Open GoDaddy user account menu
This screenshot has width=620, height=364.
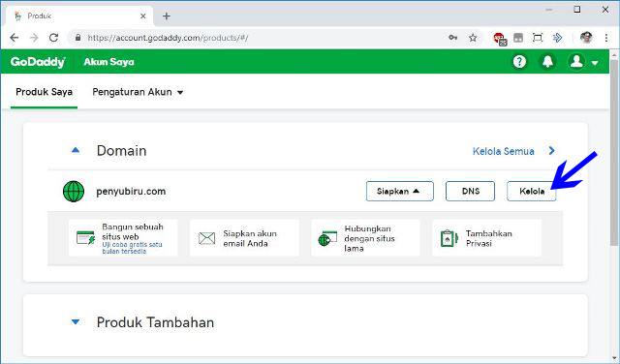tap(583, 62)
